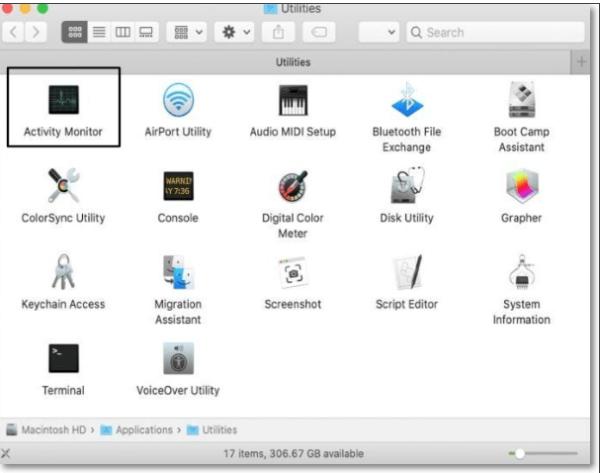The width and height of the screenshot is (602, 473).
Task: Open the Activity Monitor app icon
Action: 64,100
